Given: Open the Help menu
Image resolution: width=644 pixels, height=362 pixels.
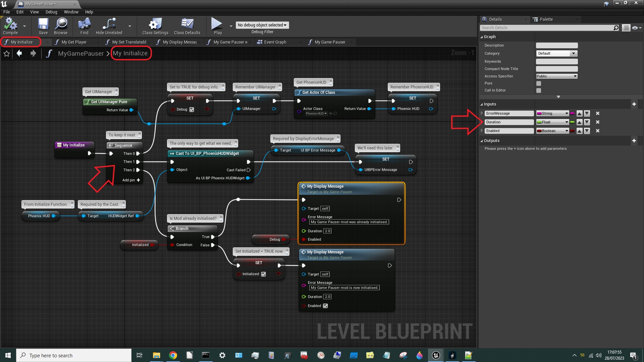Looking at the screenshot, I should pos(89,12).
